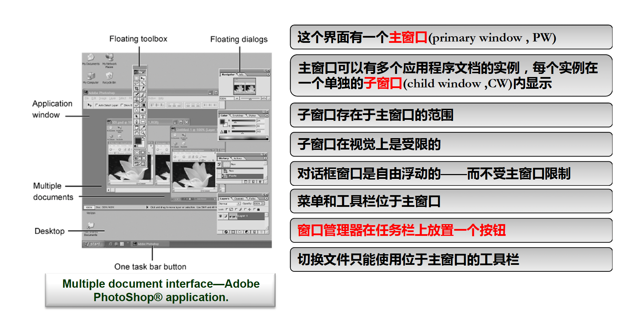Click the color ramp bar in Color palette
644x326 pixels.
point(243,138)
